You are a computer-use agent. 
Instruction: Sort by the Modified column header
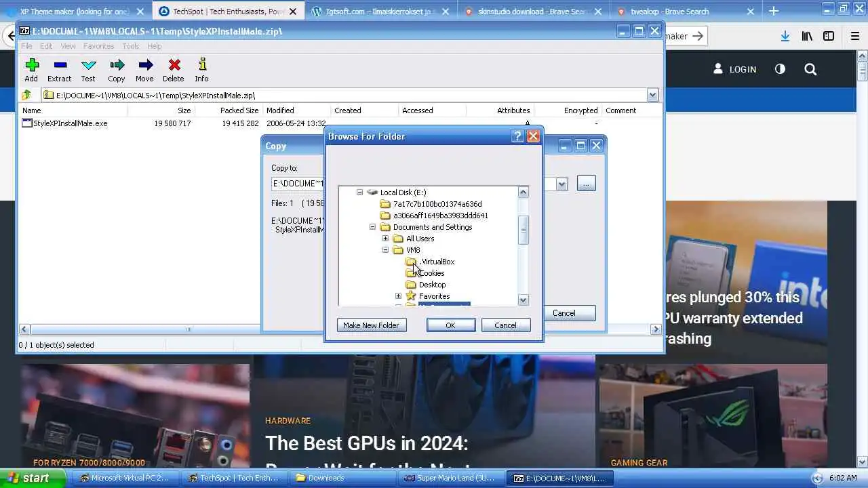coord(296,110)
